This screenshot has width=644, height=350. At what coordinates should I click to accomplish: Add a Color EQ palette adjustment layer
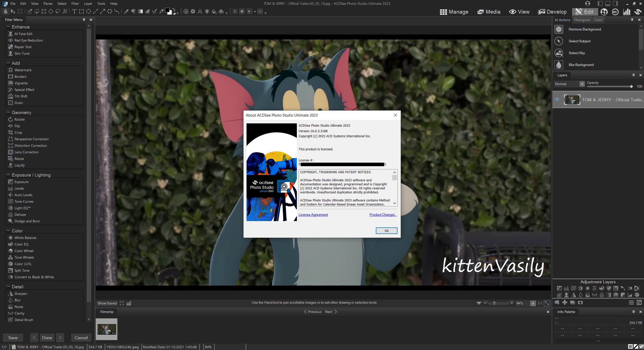601,288
